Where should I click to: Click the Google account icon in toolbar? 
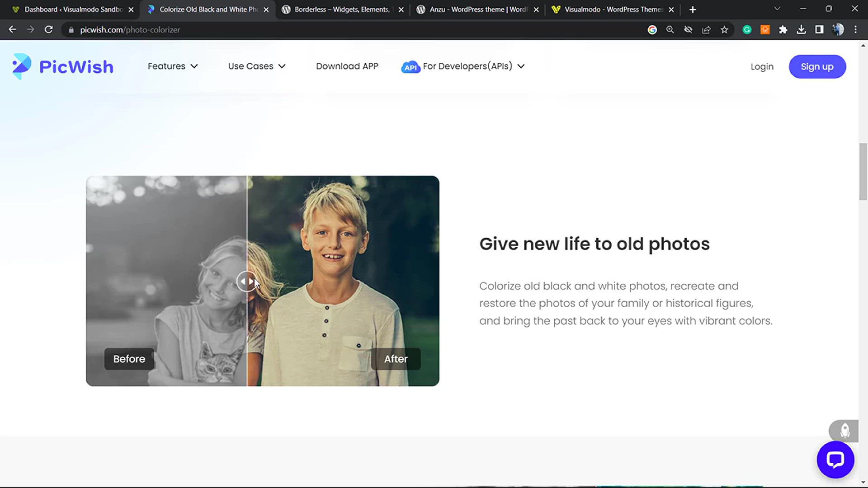[652, 30]
